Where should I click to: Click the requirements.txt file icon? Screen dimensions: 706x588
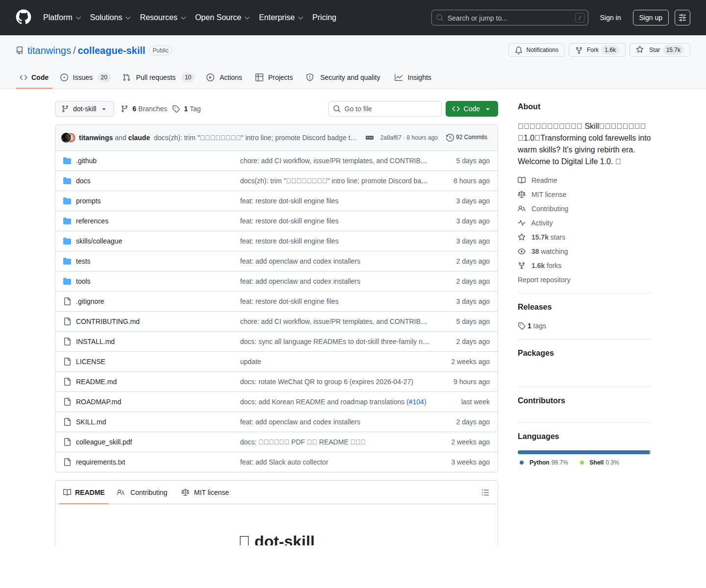pos(67,462)
